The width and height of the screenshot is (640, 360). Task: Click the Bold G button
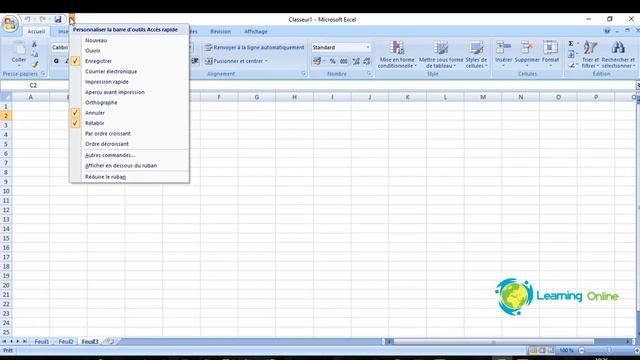click(56, 61)
